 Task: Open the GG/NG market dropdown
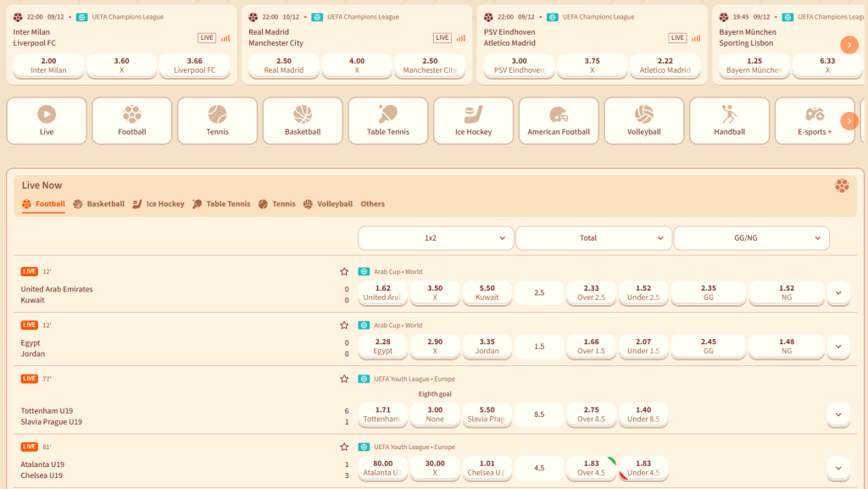tap(751, 238)
